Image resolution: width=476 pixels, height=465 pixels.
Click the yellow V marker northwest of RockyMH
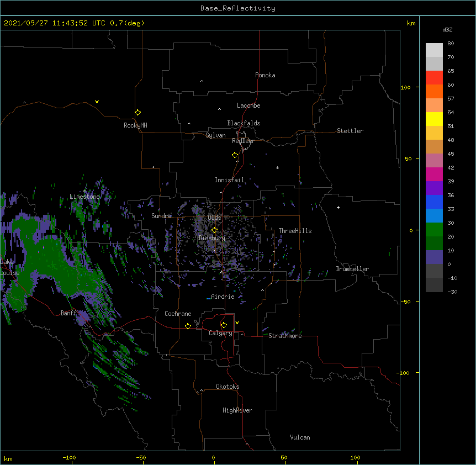[97, 102]
